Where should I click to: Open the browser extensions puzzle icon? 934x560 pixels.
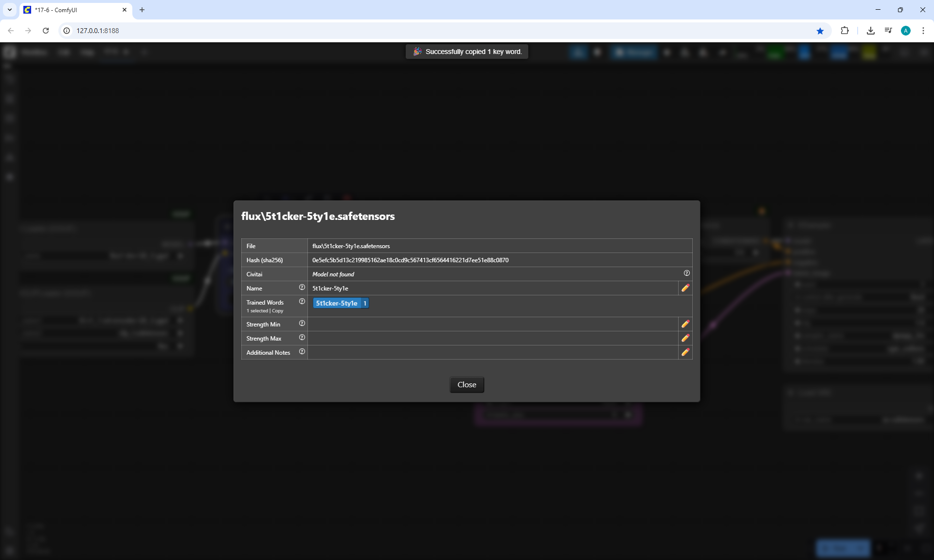coord(844,31)
